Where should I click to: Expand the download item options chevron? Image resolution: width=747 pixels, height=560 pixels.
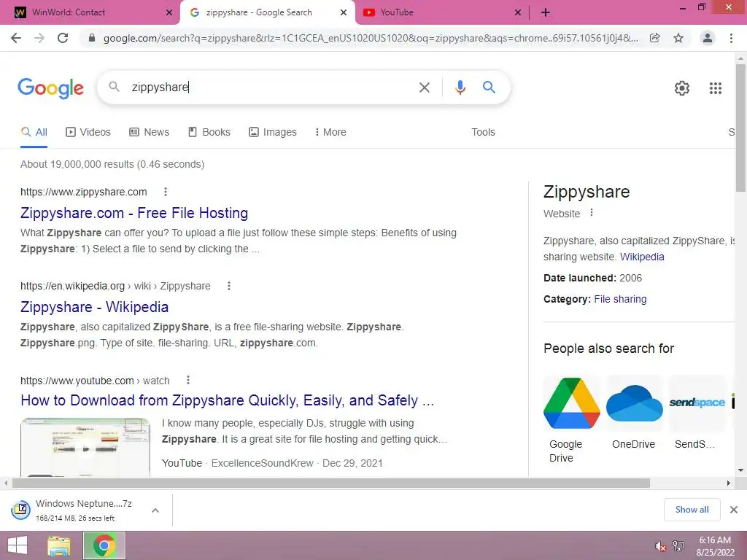click(155, 510)
